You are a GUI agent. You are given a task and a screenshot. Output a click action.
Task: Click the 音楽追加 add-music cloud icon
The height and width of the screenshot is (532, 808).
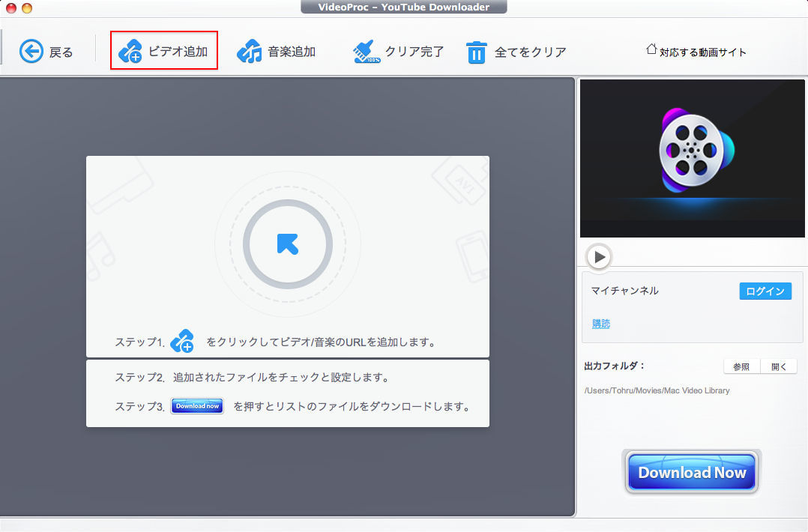pyautogui.click(x=250, y=52)
